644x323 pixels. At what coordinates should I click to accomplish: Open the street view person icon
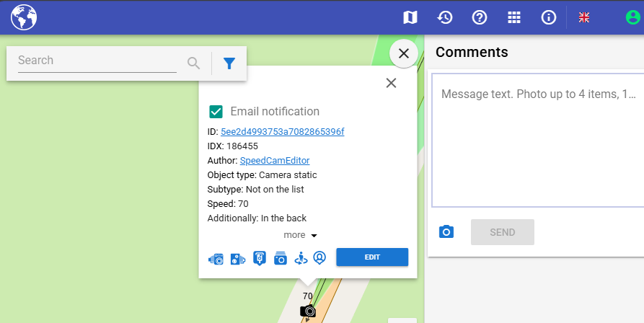[x=301, y=258]
